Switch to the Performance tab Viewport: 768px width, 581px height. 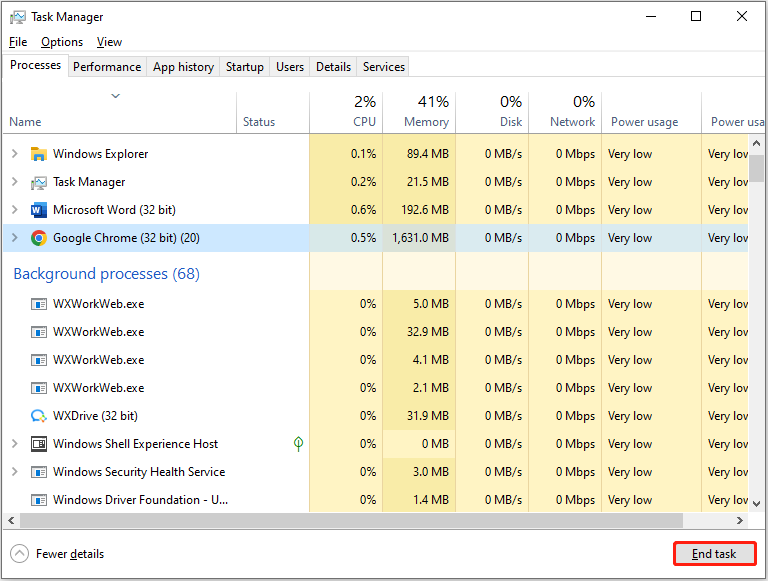click(107, 67)
